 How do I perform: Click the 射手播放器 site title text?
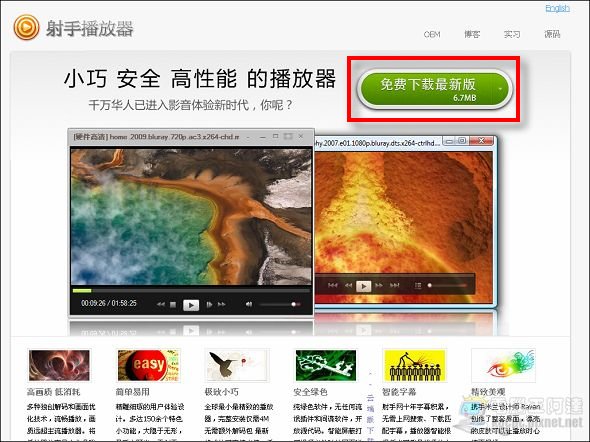[90, 28]
